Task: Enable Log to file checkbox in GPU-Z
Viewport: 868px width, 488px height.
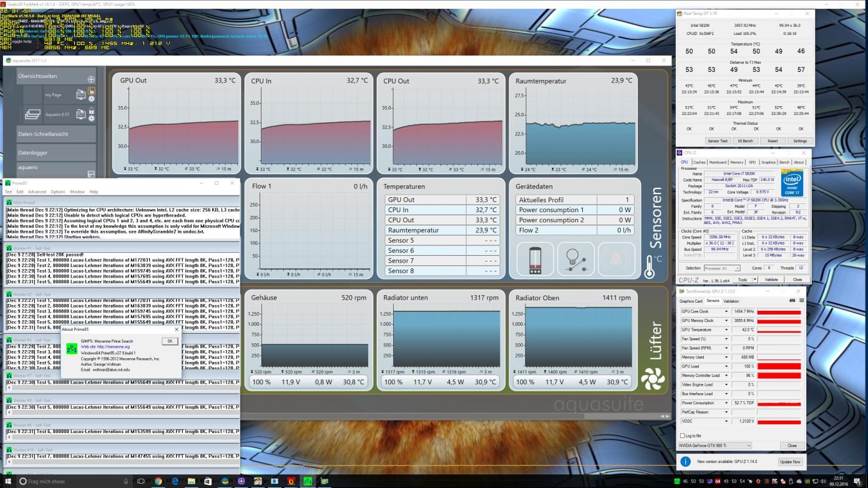Action: tap(681, 436)
